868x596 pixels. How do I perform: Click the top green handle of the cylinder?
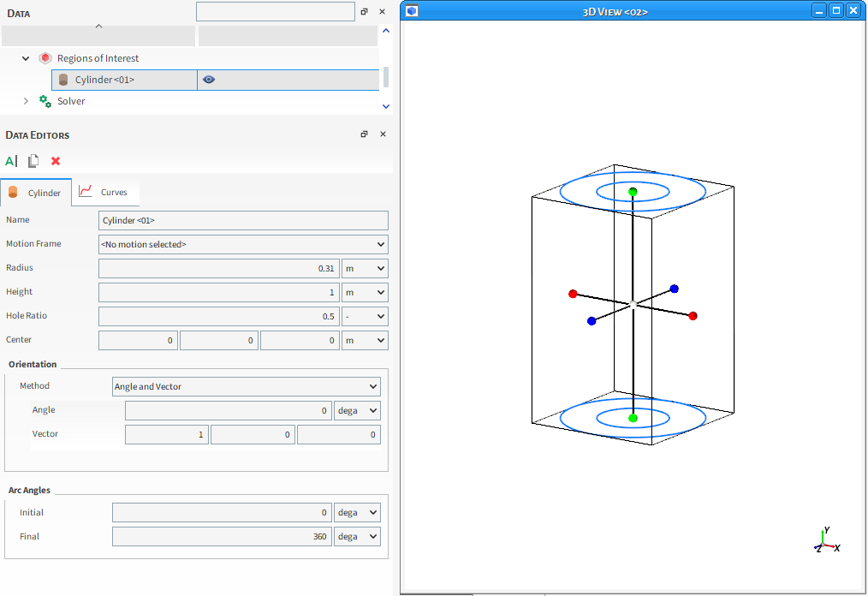click(x=633, y=192)
